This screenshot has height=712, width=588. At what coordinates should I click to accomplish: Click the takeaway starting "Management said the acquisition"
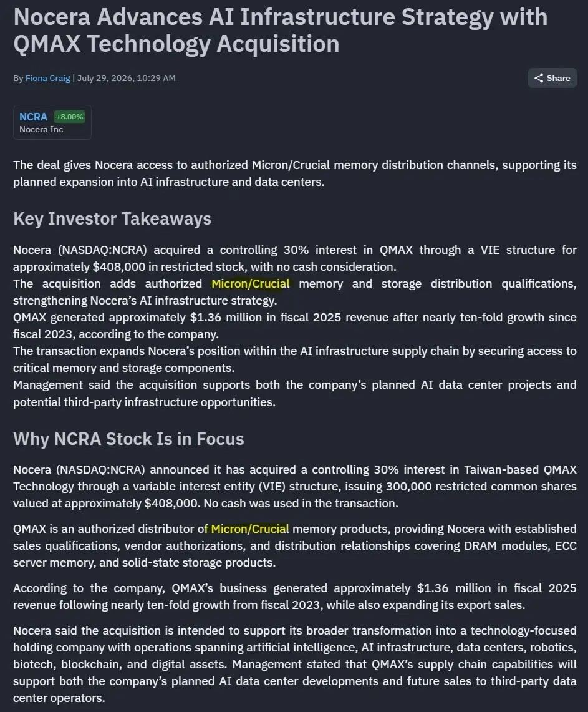pyautogui.click(x=295, y=393)
